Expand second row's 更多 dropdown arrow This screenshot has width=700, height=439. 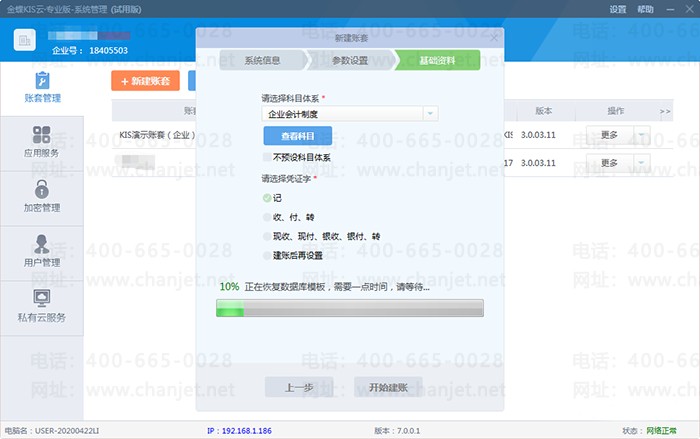click(x=642, y=163)
